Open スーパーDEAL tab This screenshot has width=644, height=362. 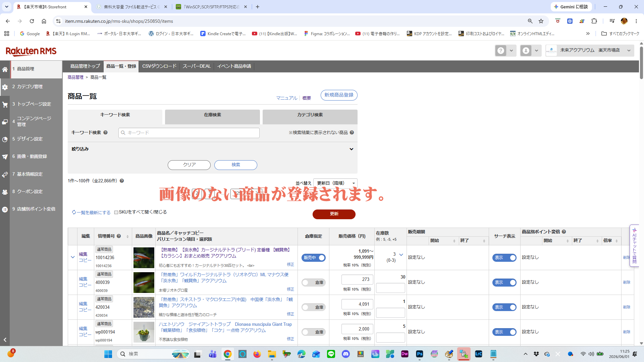(197, 66)
